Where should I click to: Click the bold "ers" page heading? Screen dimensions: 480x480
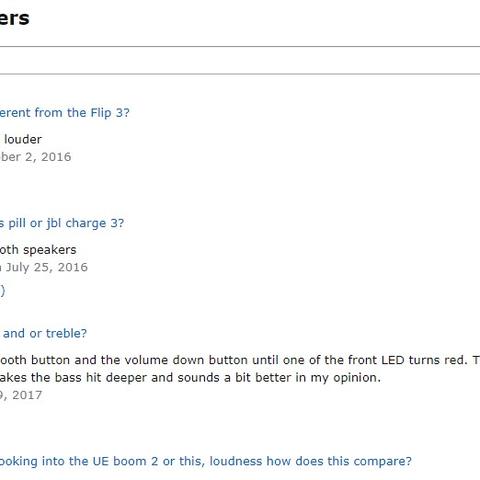click(15, 18)
